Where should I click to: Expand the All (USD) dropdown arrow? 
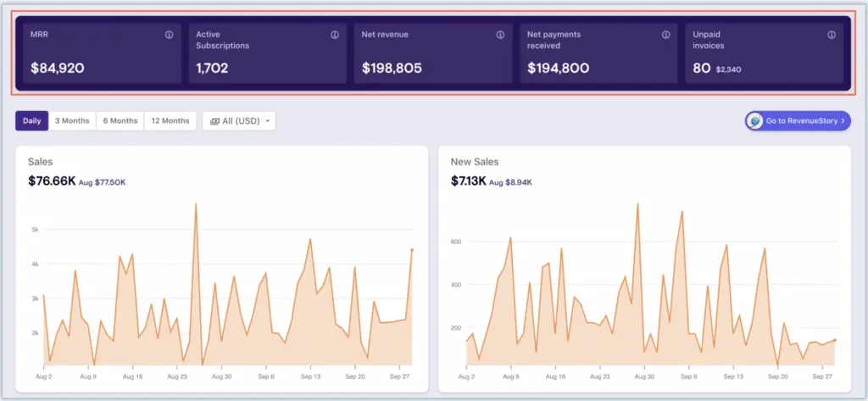coord(269,121)
